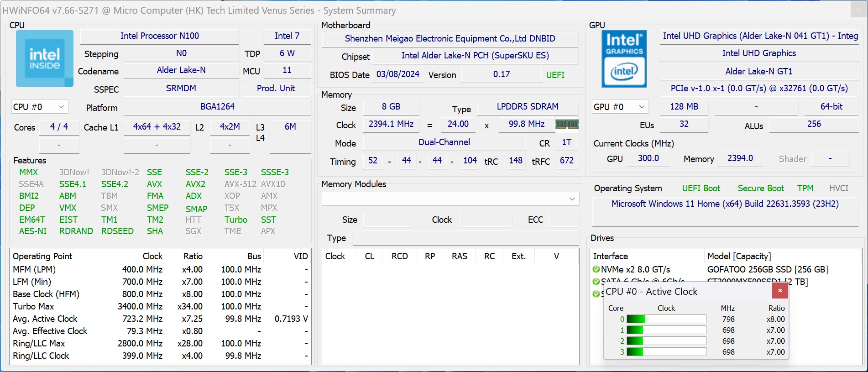Click the Model [Capacity] column header
The width and height of the screenshot is (868, 372).
pos(783,256)
